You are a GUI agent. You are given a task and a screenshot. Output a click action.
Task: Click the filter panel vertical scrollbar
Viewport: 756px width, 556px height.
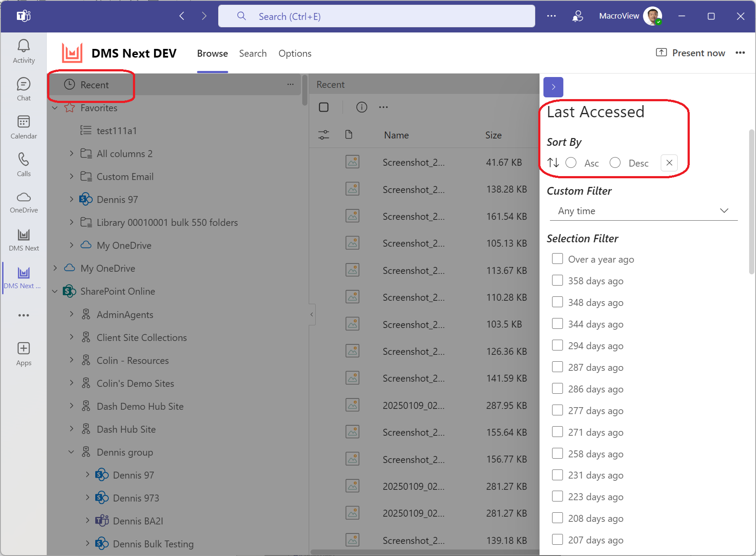coord(752,202)
